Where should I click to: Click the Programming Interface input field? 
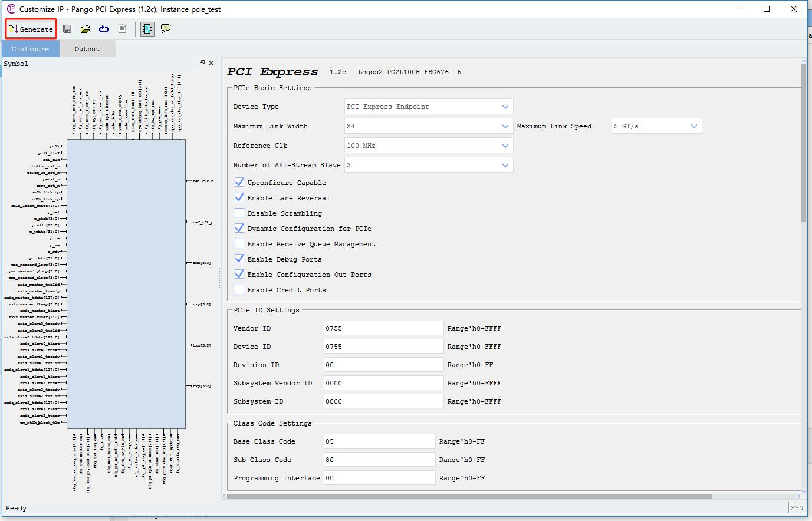379,478
